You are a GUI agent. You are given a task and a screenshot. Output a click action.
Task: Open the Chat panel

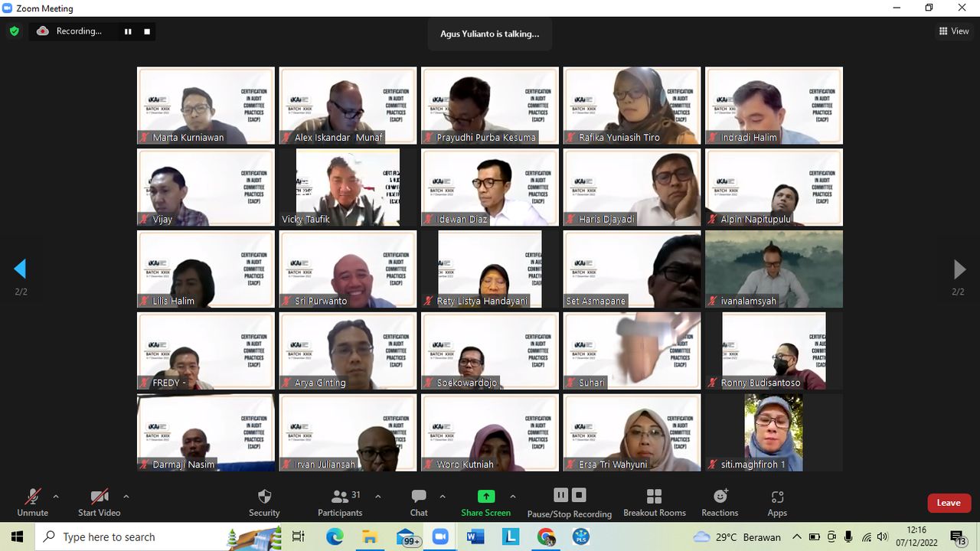click(418, 503)
